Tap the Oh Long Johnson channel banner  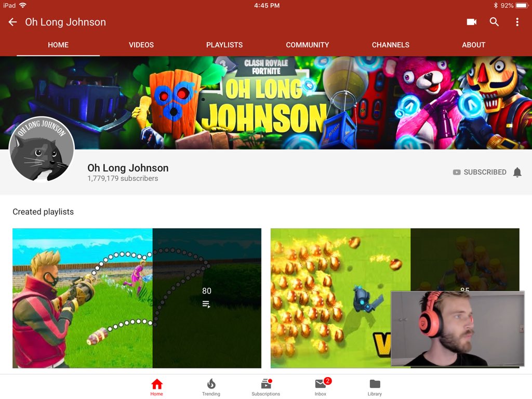coord(266,103)
